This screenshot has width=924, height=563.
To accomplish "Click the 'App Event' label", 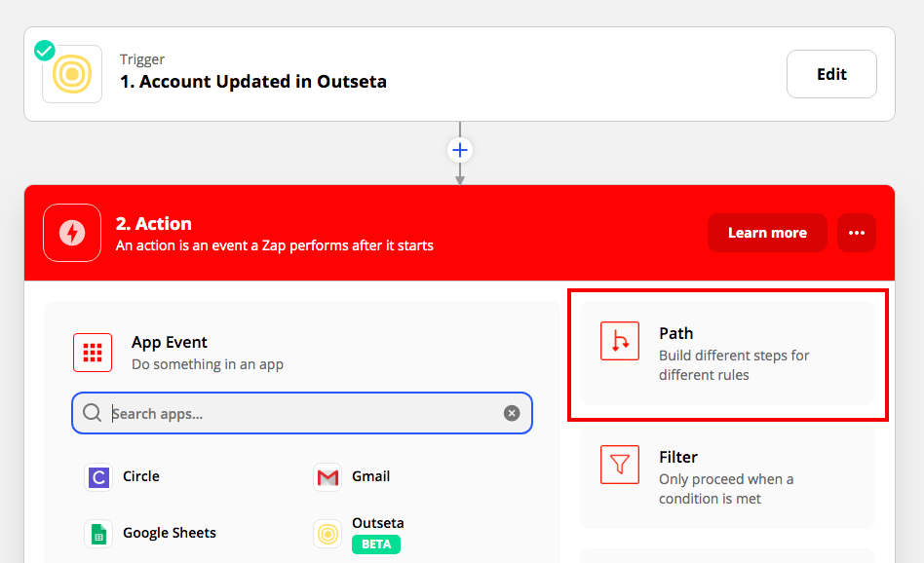I will click(x=170, y=342).
